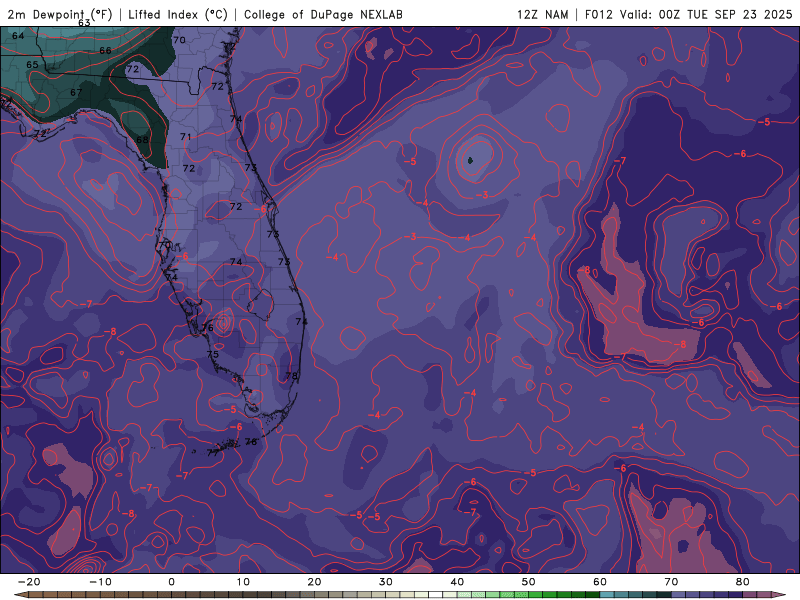Viewport: 800px width, 600px height.
Task: Click the 40 label on the color bar
Action: pos(457,582)
